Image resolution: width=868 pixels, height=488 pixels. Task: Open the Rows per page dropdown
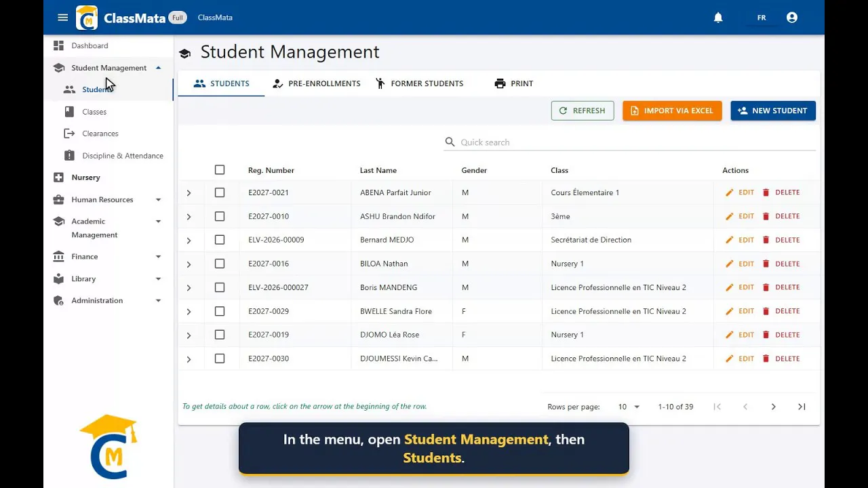click(629, 407)
